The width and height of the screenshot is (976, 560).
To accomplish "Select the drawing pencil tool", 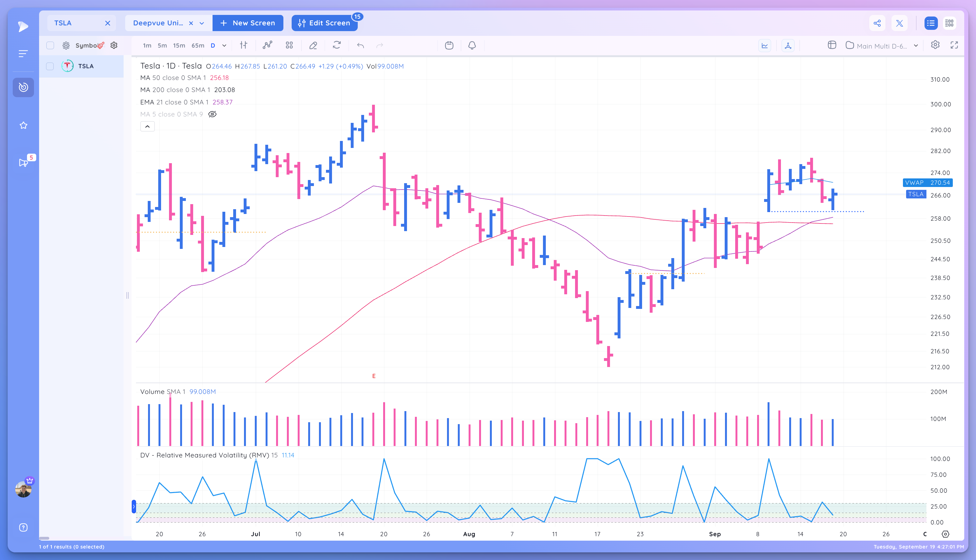I will coord(313,45).
